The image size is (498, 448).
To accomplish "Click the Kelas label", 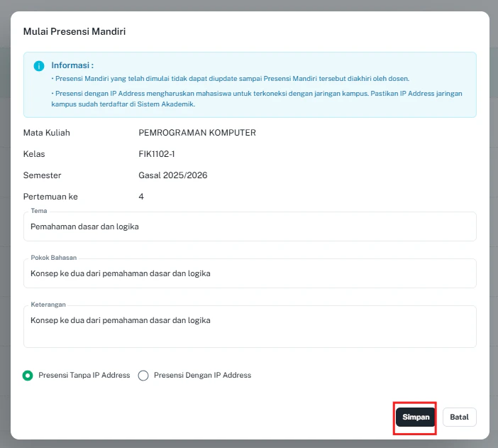I will pyautogui.click(x=34, y=154).
